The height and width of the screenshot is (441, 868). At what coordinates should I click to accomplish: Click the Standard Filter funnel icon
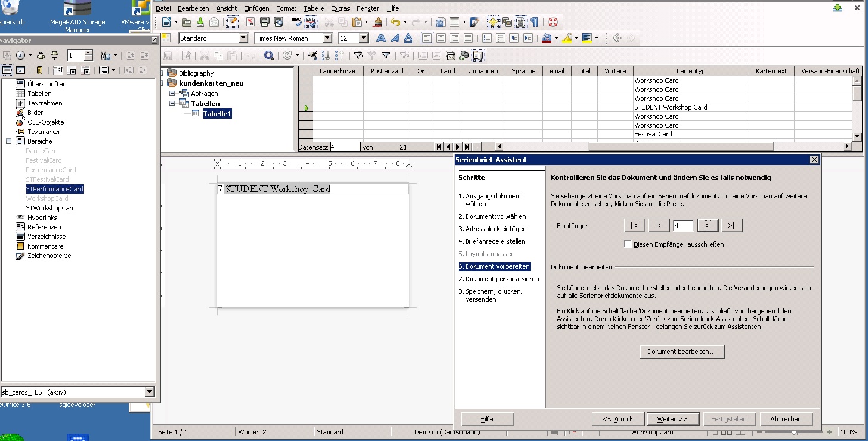(x=385, y=55)
